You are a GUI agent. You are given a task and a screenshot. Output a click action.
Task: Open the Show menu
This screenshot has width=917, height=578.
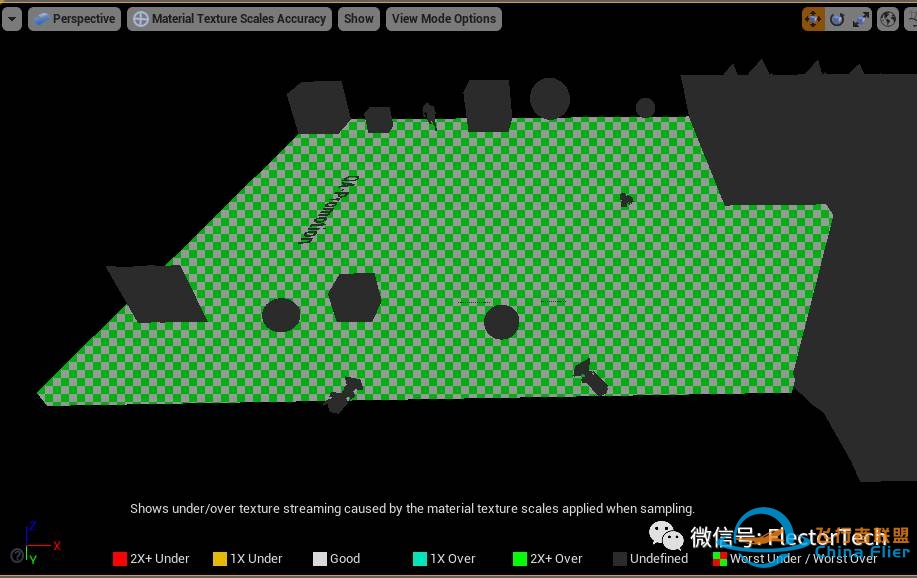pos(358,19)
